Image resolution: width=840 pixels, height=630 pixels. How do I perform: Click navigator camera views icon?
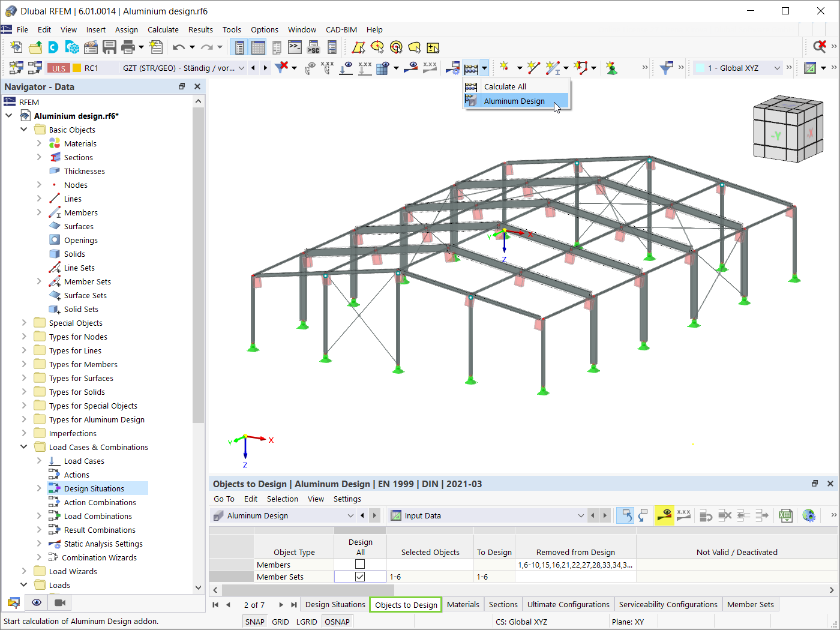(60, 602)
